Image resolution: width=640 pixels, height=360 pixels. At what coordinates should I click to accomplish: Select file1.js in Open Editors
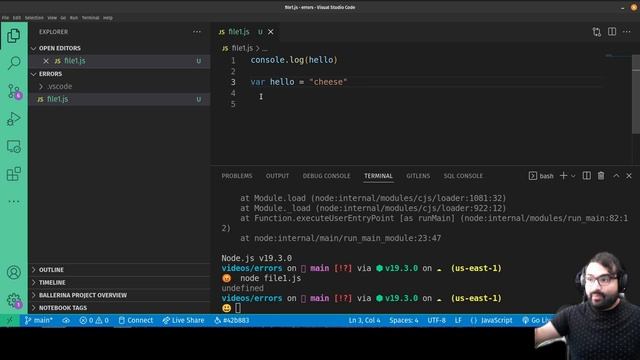[120, 61]
